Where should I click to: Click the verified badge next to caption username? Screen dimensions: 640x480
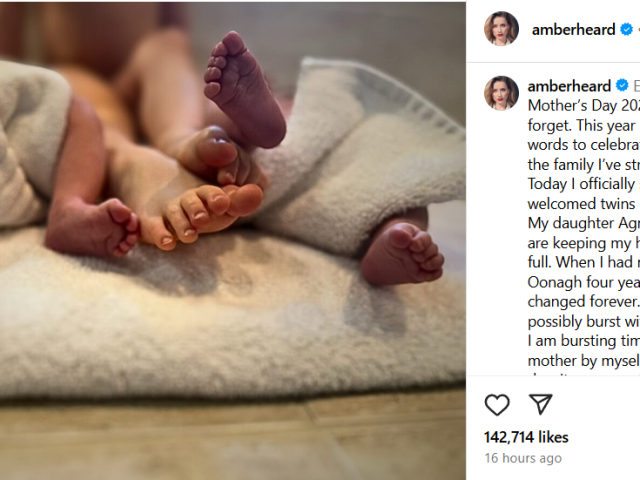(x=620, y=86)
